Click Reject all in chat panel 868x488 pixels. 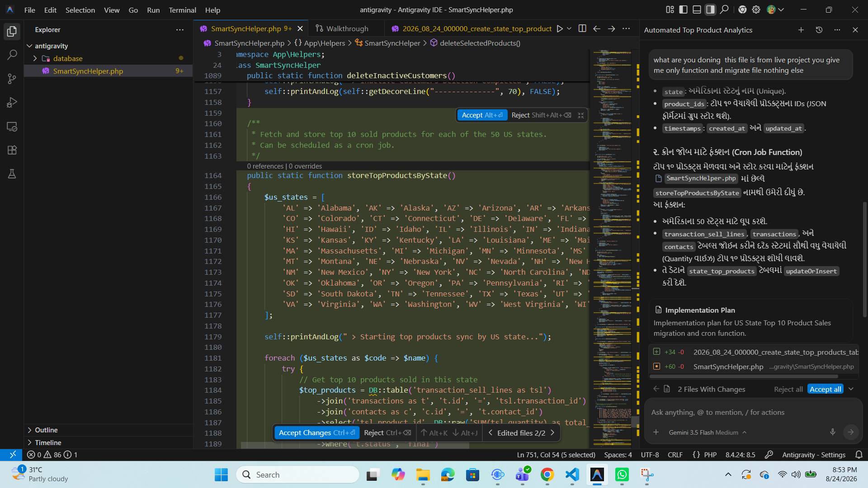click(x=788, y=389)
